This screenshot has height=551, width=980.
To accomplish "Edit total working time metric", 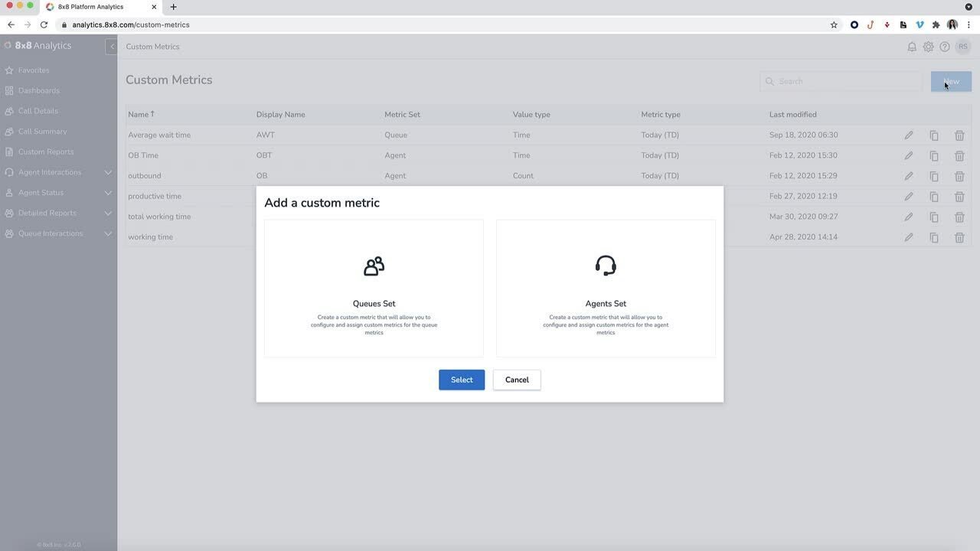I will [x=909, y=217].
